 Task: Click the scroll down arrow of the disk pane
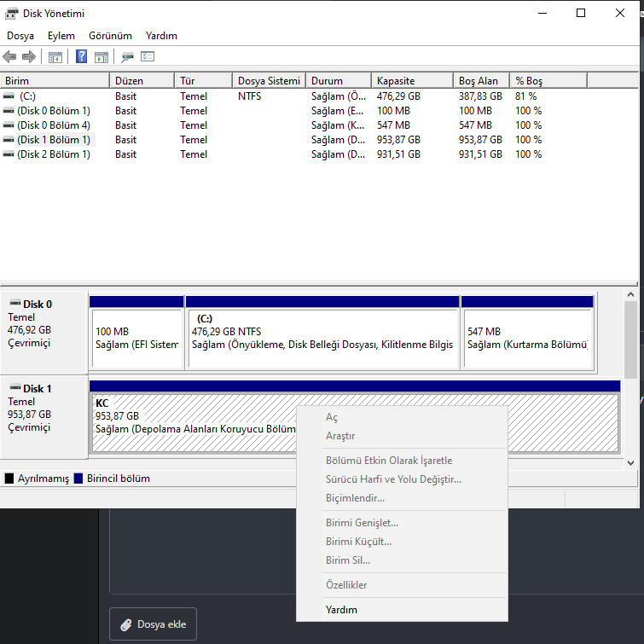[x=631, y=463]
